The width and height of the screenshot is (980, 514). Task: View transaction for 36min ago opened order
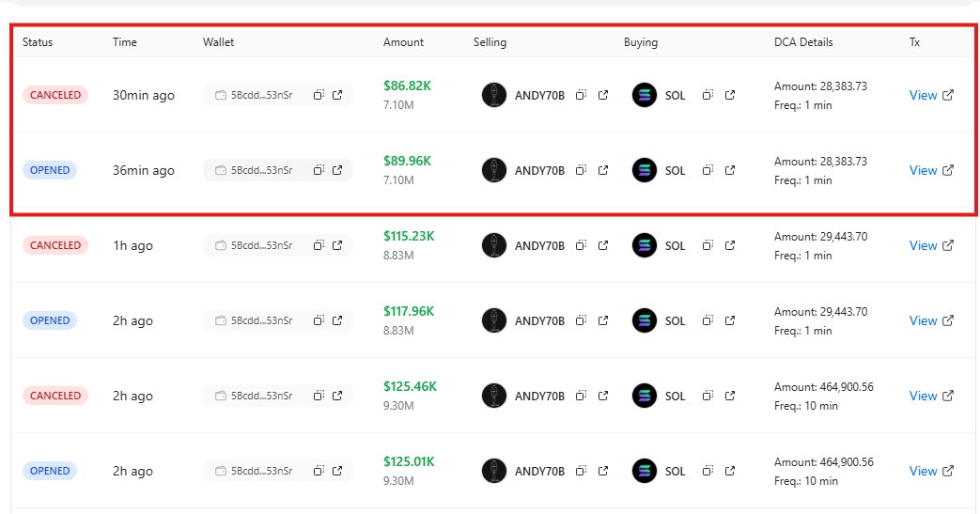pos(931,170)
